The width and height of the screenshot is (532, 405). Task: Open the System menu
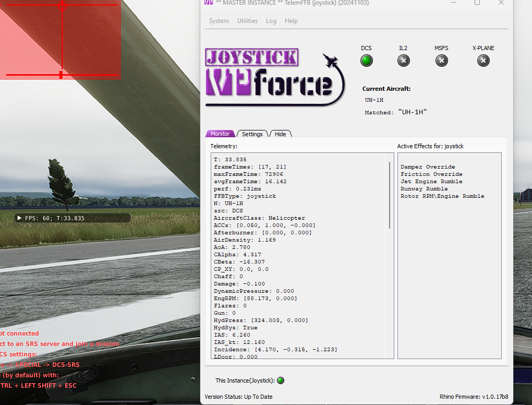coord(219,21)
